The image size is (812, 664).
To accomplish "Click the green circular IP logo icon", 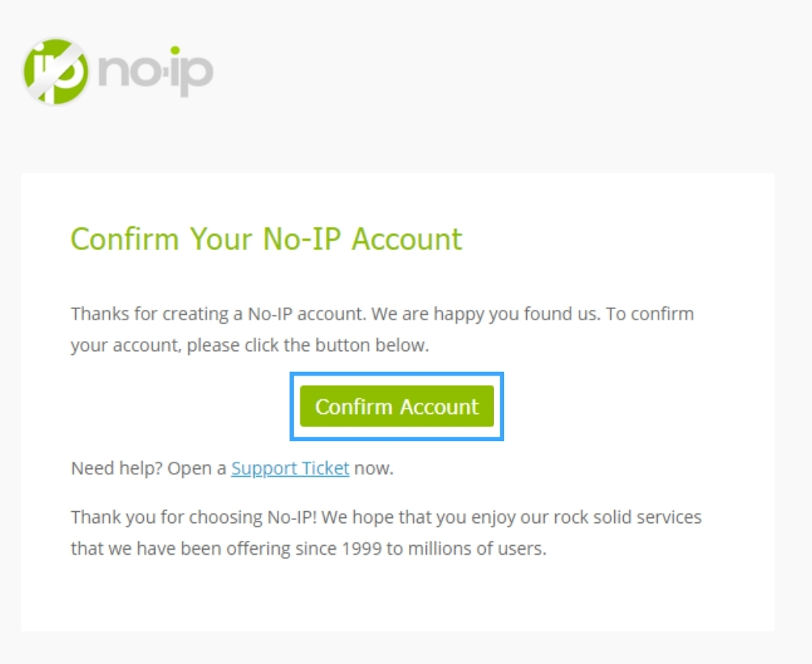I will (x=56, y=72).
